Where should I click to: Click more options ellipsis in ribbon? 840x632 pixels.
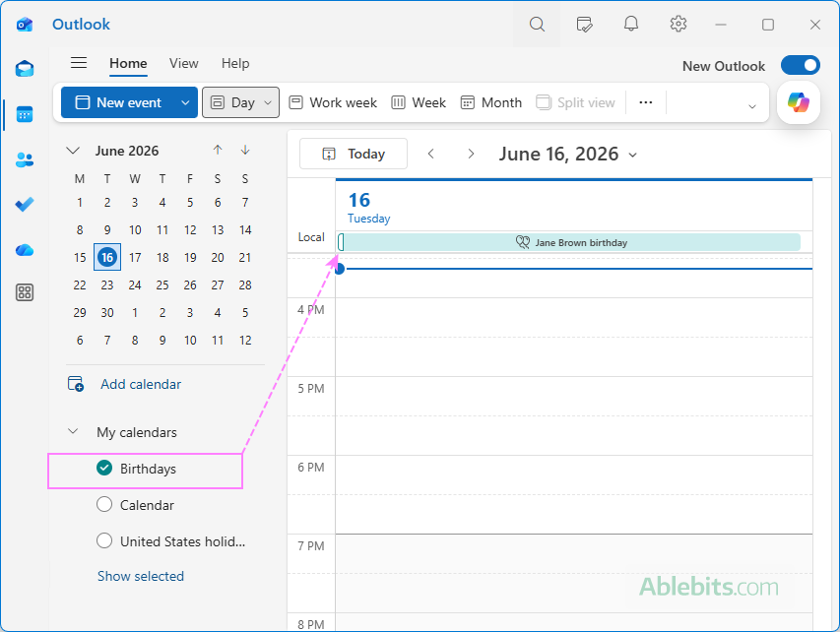tap(646, 102)
